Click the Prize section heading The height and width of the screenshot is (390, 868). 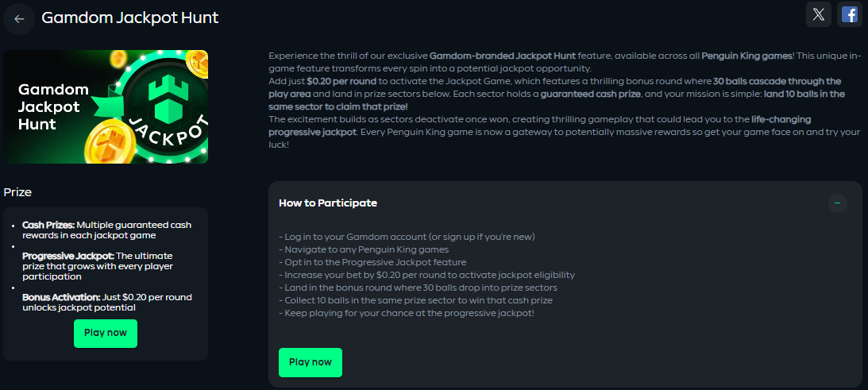click(x=17, y=192)
